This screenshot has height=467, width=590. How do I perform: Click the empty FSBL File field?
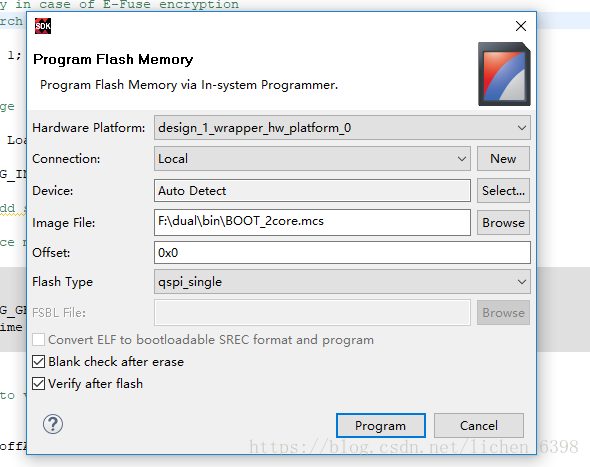click(312, 313)
